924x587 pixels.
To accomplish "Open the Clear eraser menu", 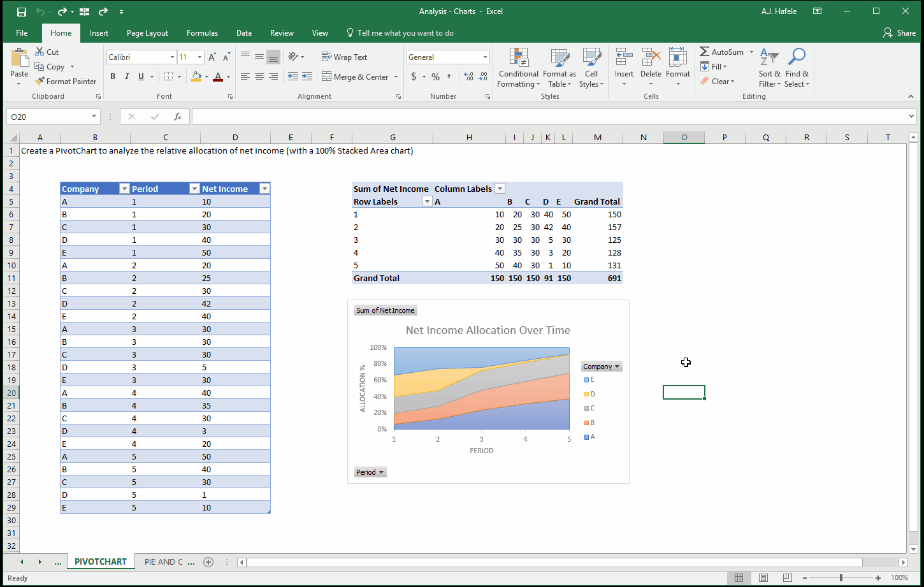I will 718,81.
